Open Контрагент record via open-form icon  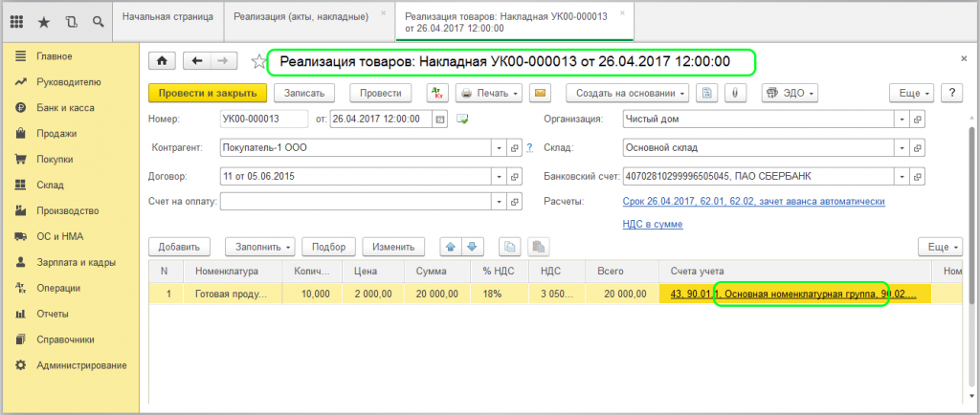coord(514,148)
